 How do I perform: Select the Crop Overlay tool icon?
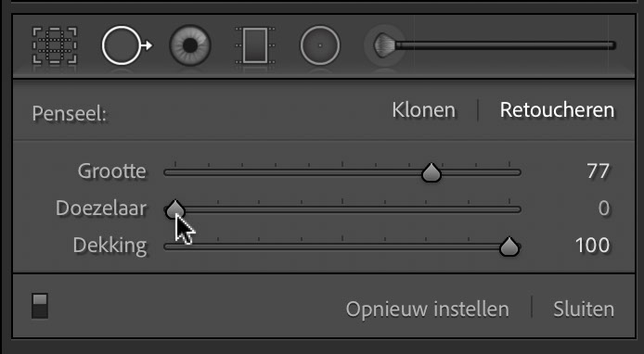coord(55,45)
